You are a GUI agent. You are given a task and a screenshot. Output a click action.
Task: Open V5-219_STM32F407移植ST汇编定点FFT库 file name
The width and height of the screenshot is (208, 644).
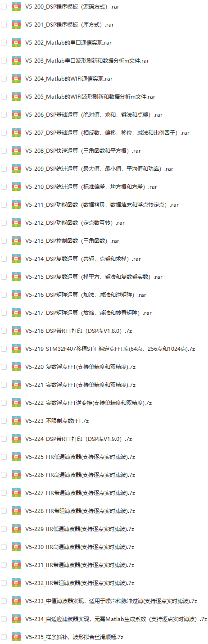click(x=110, y=349)
